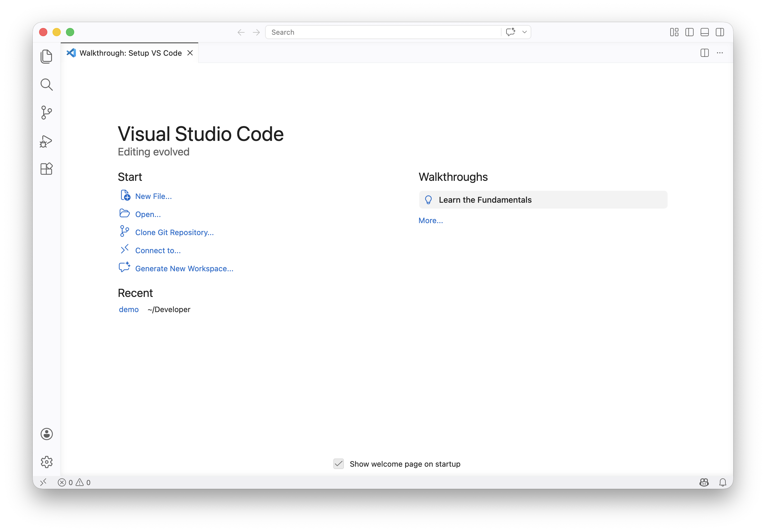The width and height of the screenshot is (766, 532).
Task: Select the Walkthrough: Setup VS Code tab
Action: (130, 53)
